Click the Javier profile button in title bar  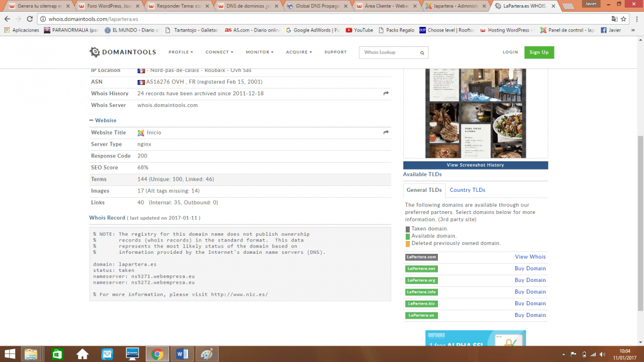tap(591, 4)
